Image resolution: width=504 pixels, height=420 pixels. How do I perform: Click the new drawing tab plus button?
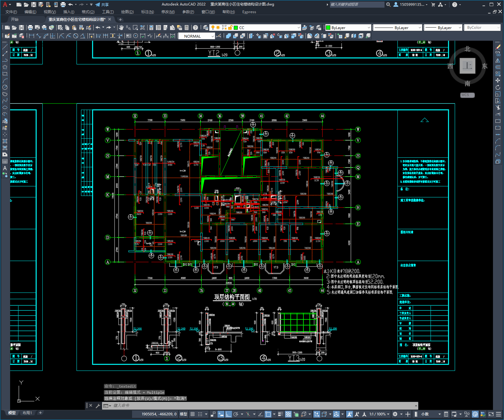coord(120,20)
